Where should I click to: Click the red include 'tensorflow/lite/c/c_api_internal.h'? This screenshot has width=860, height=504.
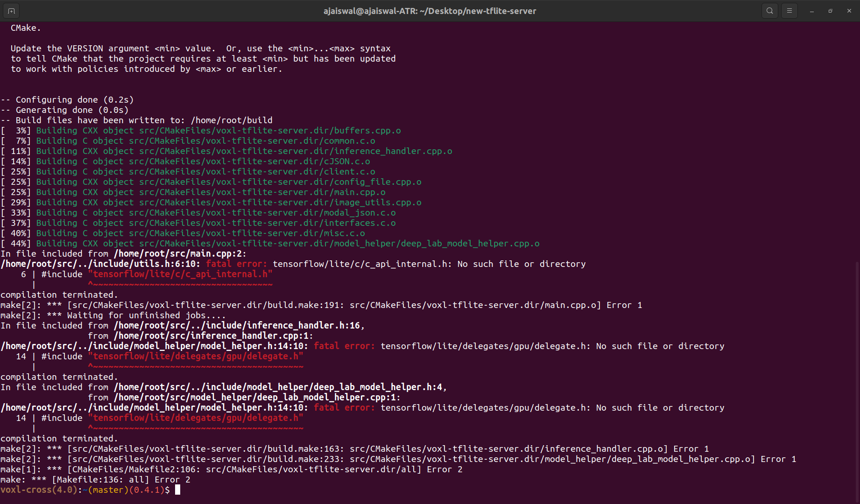point(180,274)
